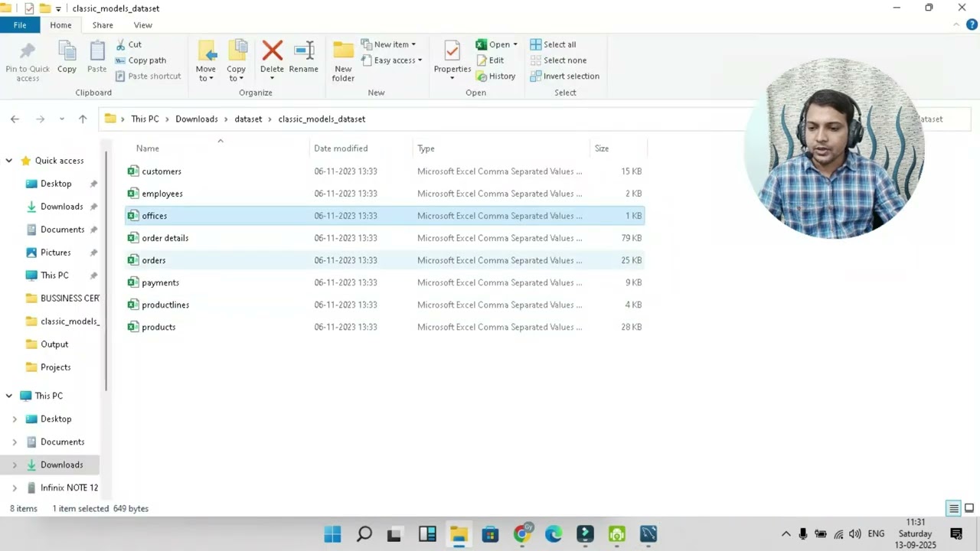Click the Copy ribbon icon
Screen dimensions: 980x551
point(67,58)
